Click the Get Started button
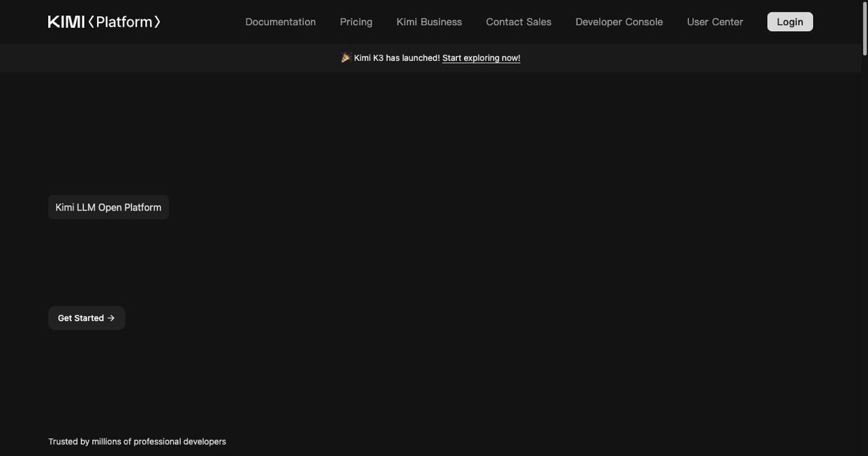Image resolution: width=868 pixels, height=456 pixels. pyautogui.click(x=87, y=318)
